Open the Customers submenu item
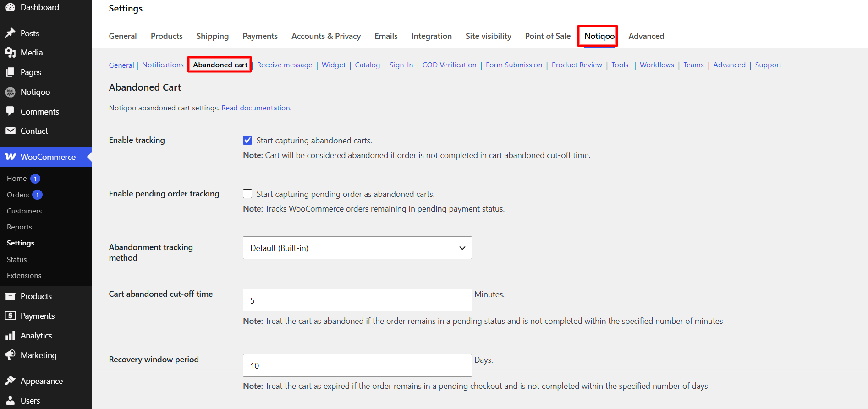 click(24, 211)
